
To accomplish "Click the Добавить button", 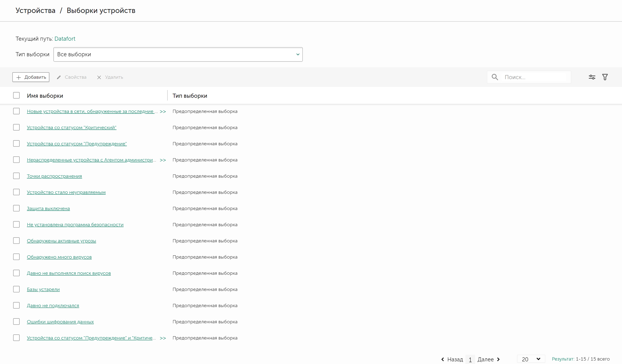I will click(31, 77).
